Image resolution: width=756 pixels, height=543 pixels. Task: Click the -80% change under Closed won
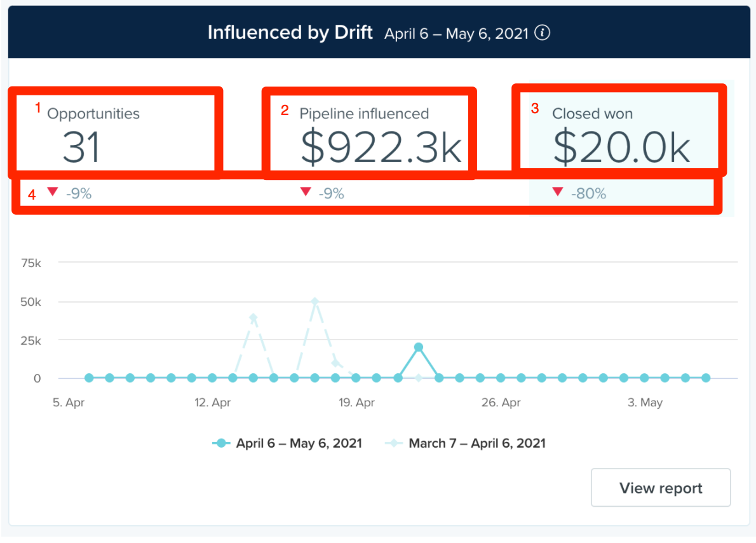tap(588, 193)
